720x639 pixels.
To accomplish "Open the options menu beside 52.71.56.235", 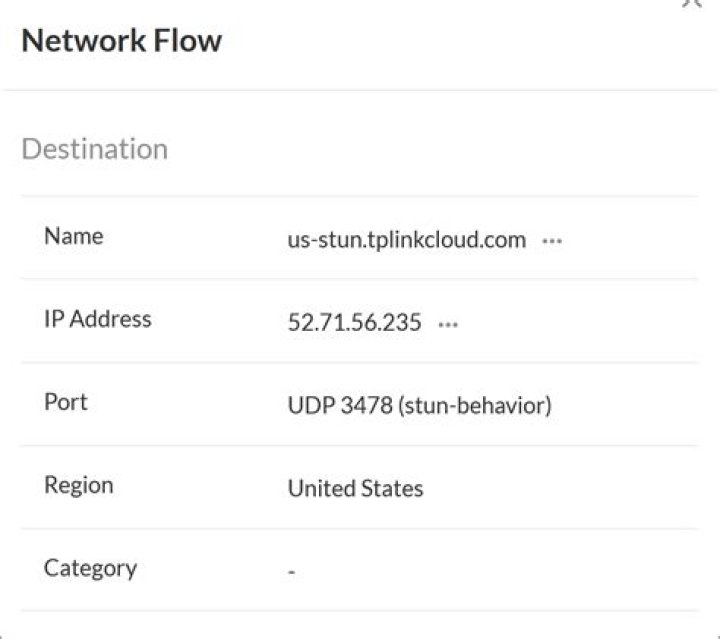I will pyautogui.click(x=448, y=324).
